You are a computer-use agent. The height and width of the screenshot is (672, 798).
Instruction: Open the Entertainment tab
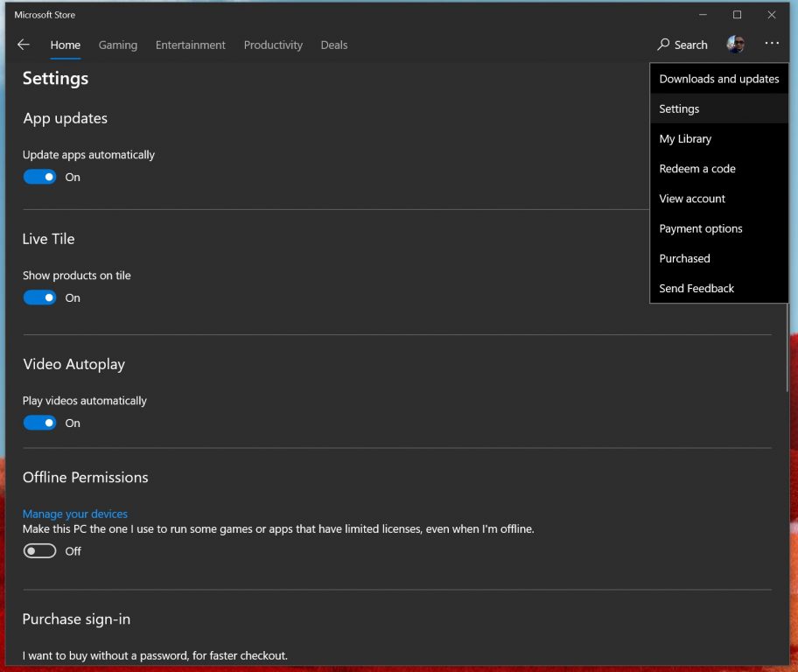(190, 45)
